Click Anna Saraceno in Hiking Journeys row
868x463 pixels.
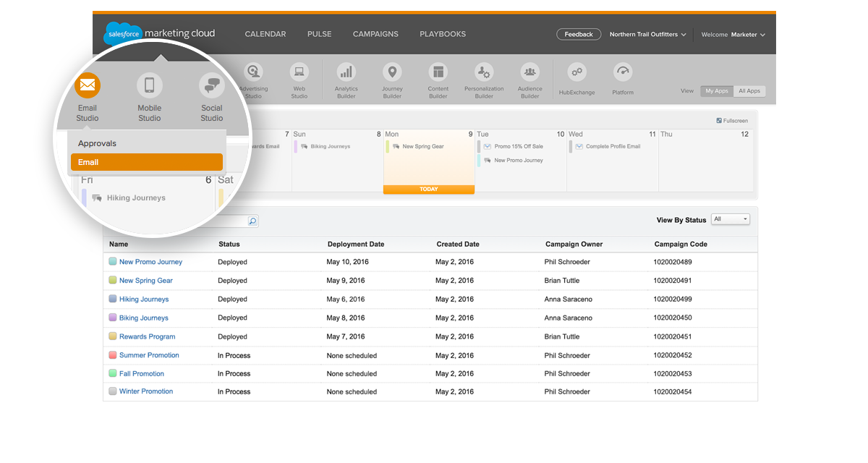pos(569,300)
